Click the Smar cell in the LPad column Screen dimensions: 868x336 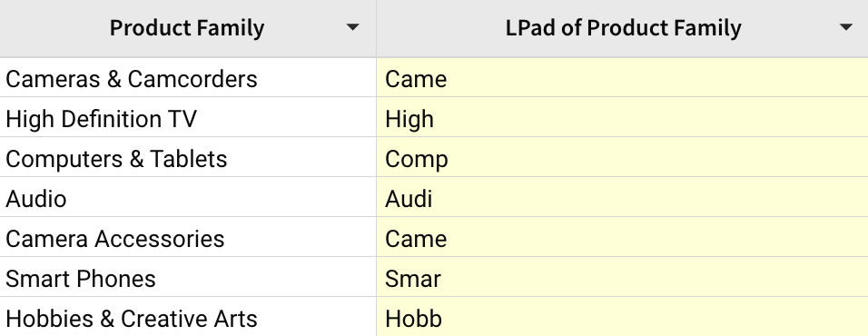pyautogui.click(x=622, y=277)
